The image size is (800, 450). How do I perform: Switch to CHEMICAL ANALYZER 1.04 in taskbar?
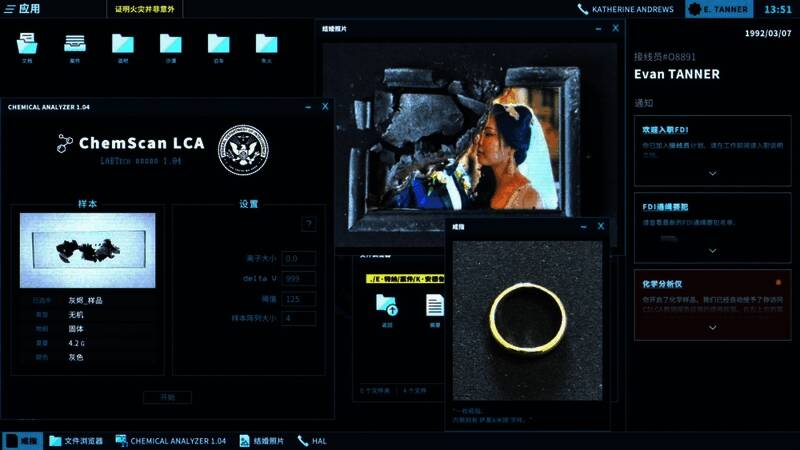[171, 440]
